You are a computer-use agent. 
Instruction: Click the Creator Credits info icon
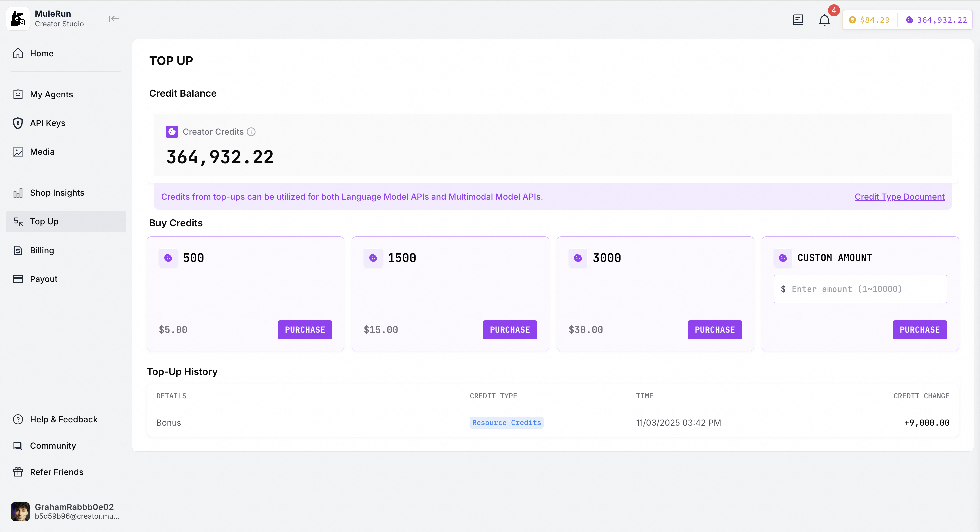[251, 132]
